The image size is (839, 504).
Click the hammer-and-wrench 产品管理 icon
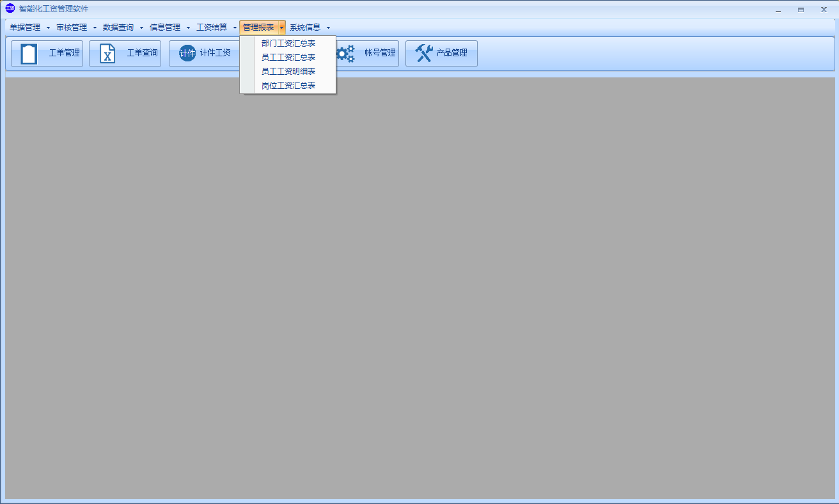point(423,53)
